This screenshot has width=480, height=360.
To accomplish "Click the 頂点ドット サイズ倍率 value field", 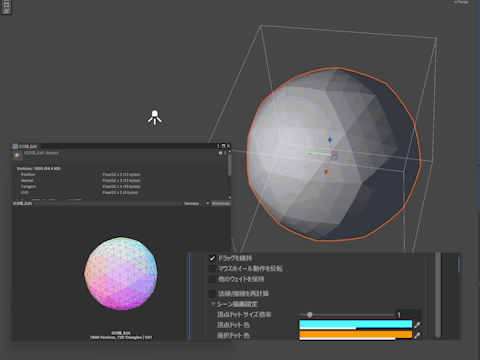I will (x=409, y=314).
